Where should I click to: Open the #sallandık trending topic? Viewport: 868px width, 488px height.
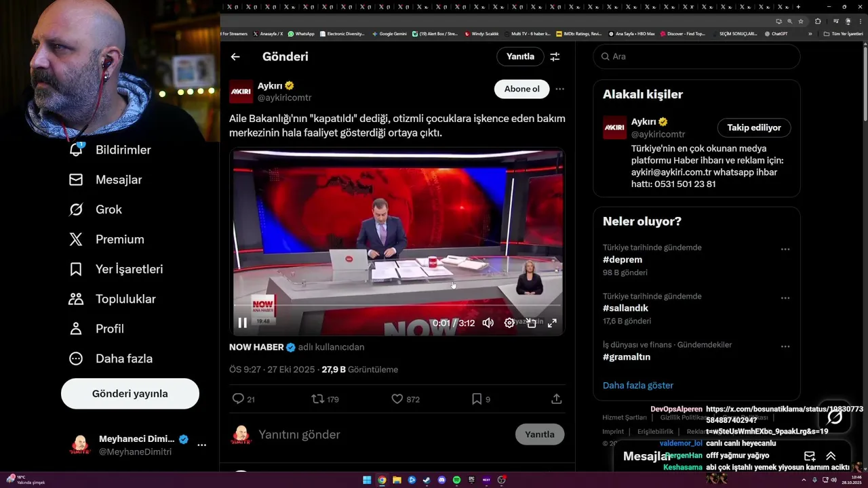pyautogui.click(x=625, y=308)
